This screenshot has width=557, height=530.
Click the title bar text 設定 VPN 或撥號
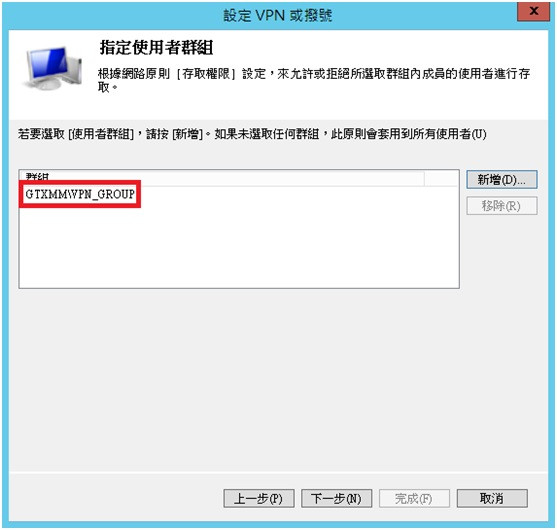278,16
